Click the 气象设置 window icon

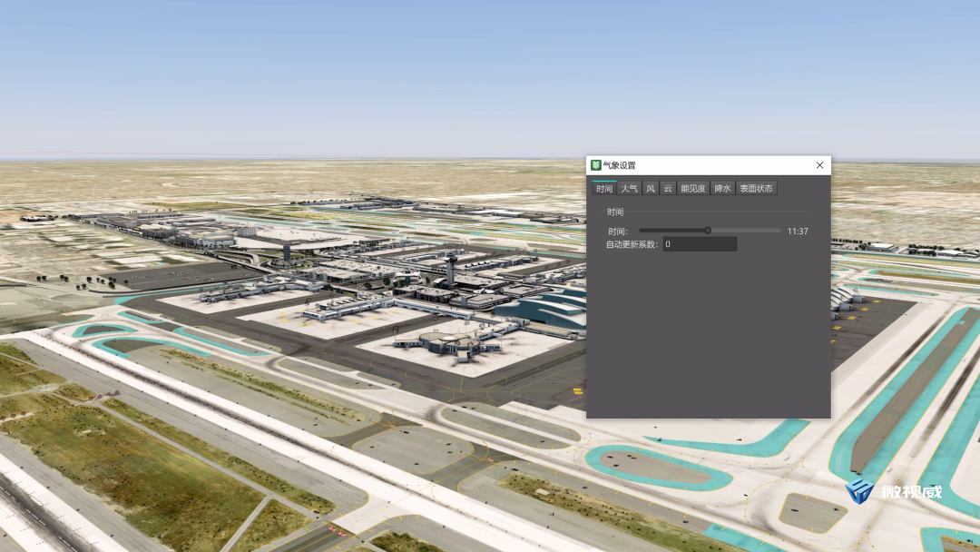pyautogui.click(x=595, y=165)
